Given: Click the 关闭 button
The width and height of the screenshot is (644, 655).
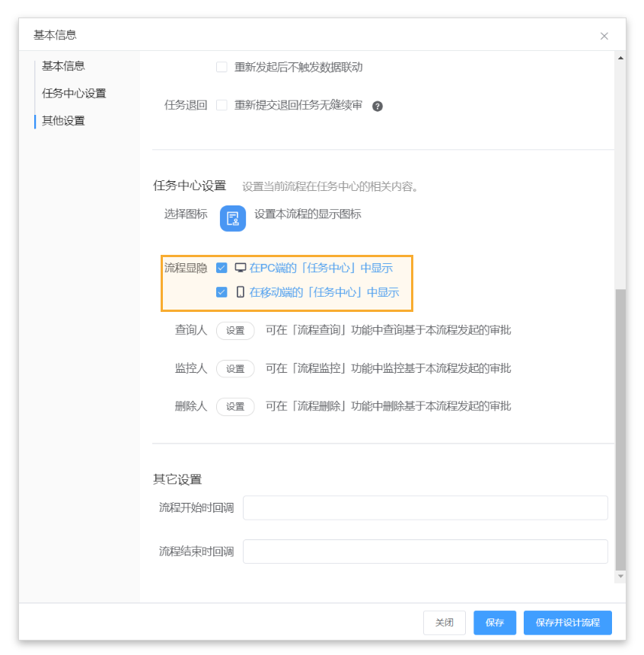Looking at the screenshot, I should [x=445, y=622].
